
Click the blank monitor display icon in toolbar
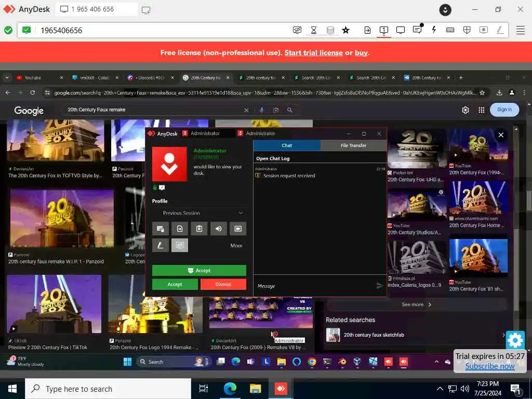pyautogui.click(x=401, y=30)
